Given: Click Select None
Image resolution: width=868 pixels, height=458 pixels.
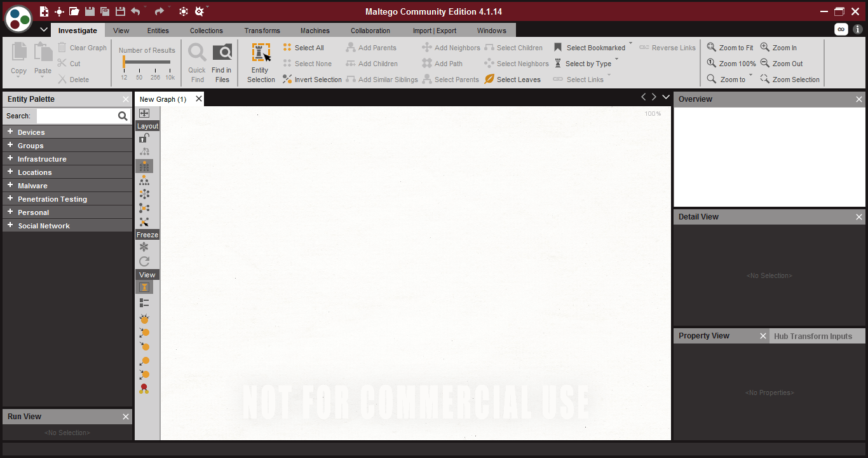Looking at the screenshot, I should click(x=307, y=64).
